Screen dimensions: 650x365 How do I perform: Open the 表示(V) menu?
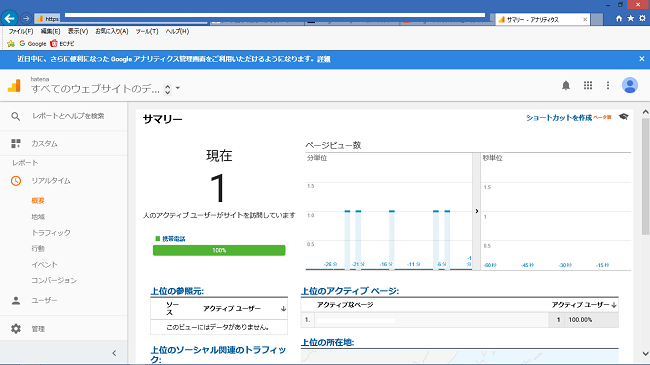(x=78, y=31)
